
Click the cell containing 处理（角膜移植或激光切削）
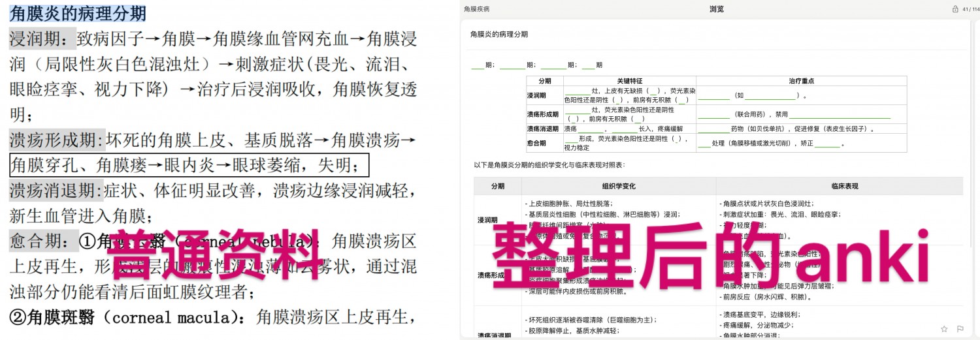coord(802,143)
